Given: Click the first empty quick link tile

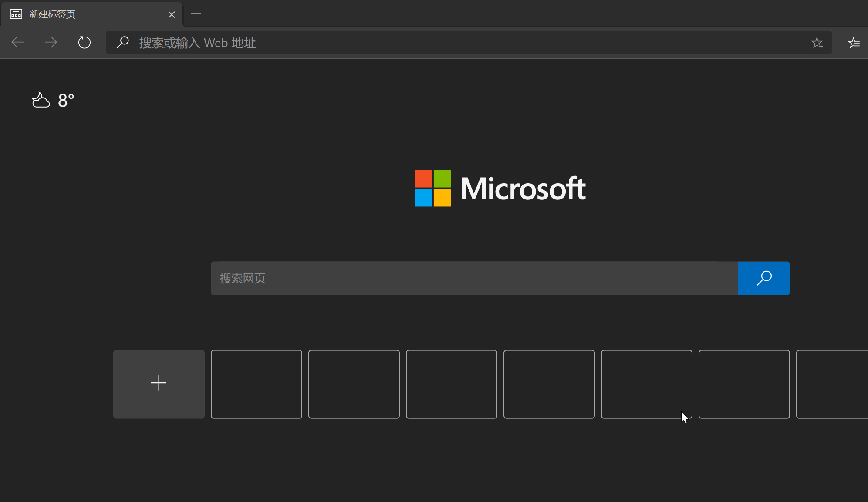Looking at the screenshot, I should (256, 384).
